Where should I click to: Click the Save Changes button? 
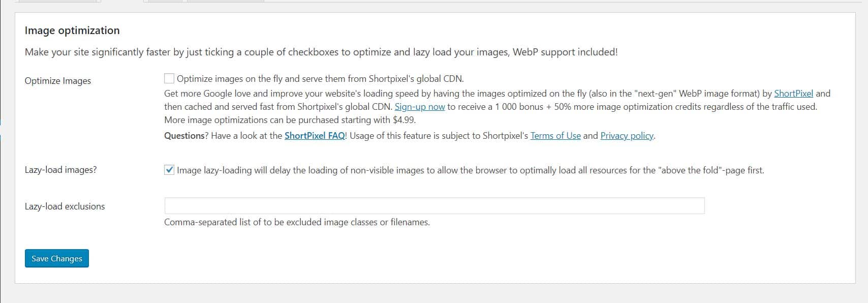(x=57, y=258)
